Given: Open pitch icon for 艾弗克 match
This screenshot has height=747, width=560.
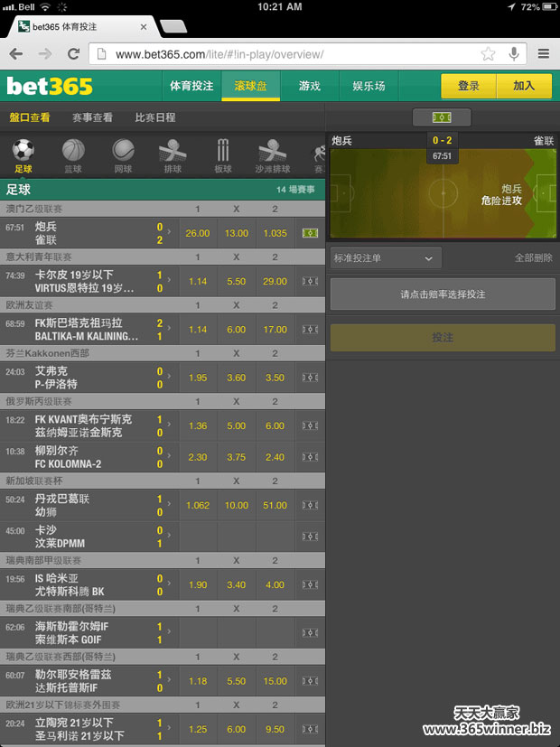Looking at the screenshot, I should point(310,378).
